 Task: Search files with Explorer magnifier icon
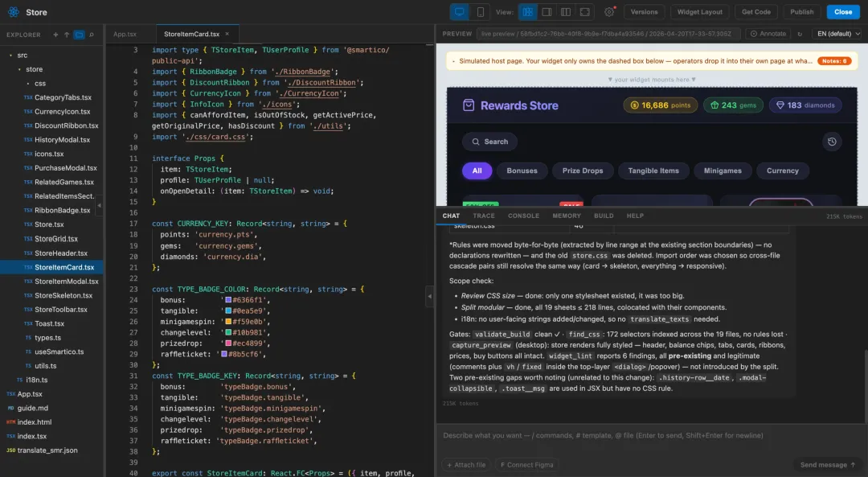(x=92, y=35)
